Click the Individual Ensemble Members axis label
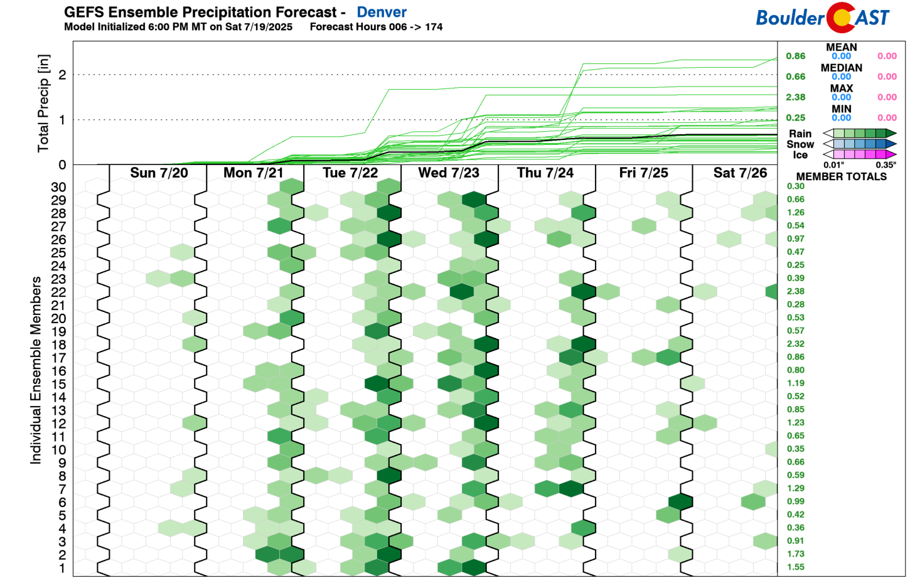 36,370
